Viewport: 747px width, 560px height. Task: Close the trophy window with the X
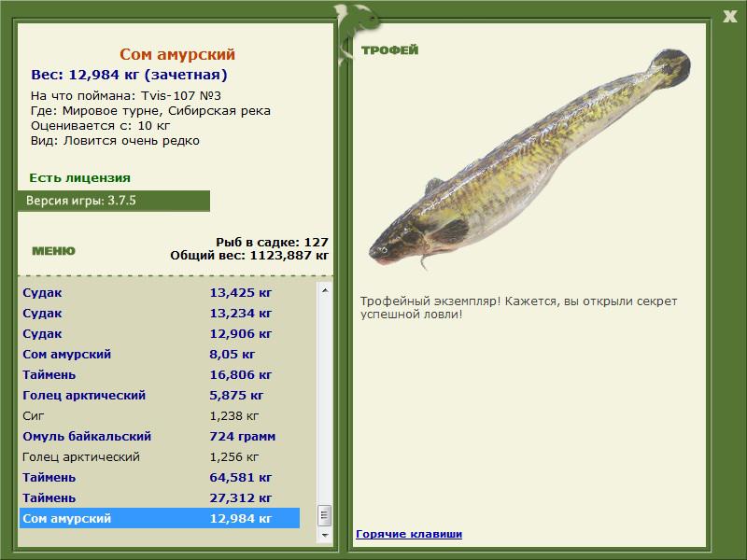point(729,17)
